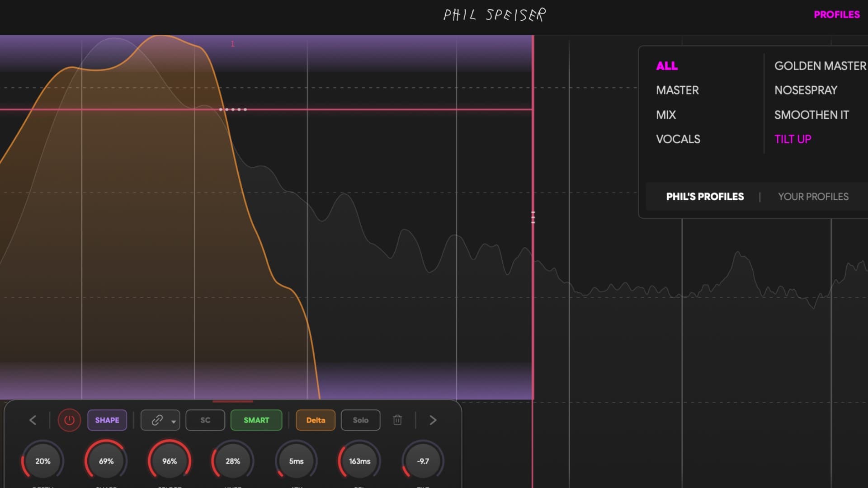
Task: Click the link chain icon
Action: click(156, 420)
